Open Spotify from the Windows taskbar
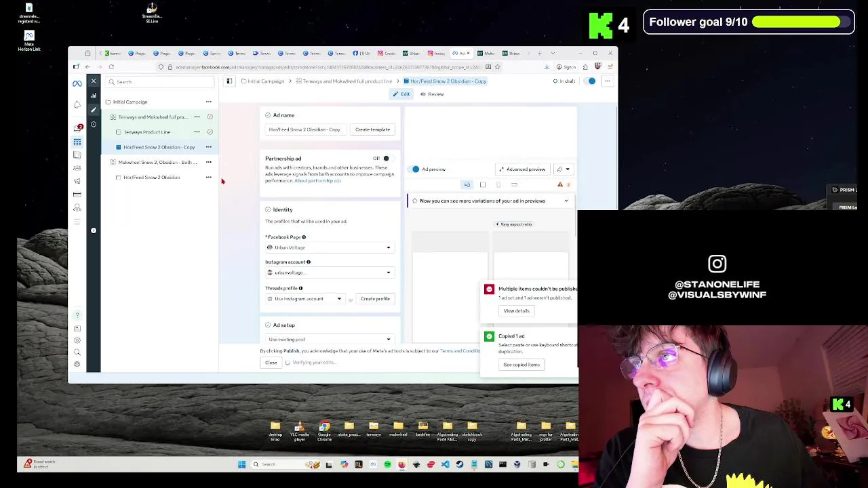The height and width of the screenshot is (488, 868). click(x=387, y=464)
